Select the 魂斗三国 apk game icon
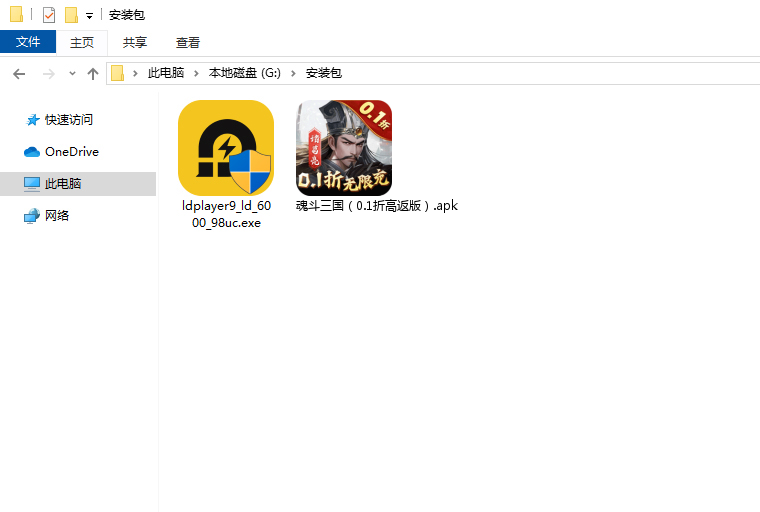The height and width of the screenshot is (512, 760). [x=344, y=148]
